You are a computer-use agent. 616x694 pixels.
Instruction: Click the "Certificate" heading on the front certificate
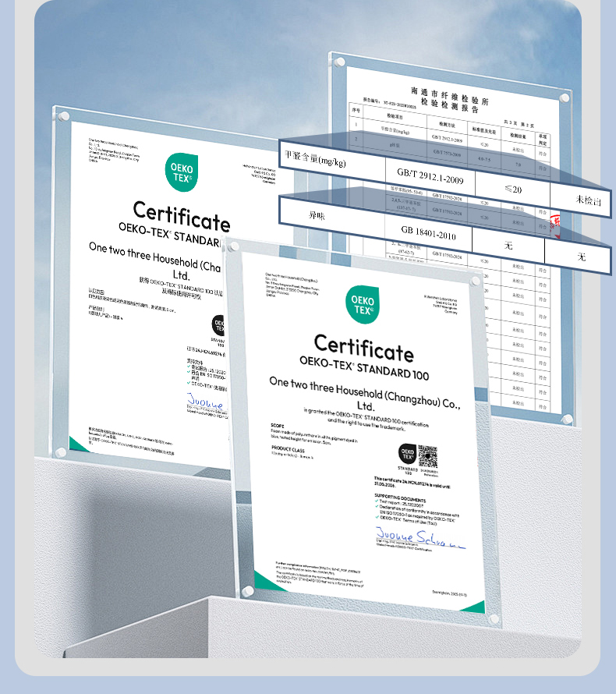tap(364, 348)
